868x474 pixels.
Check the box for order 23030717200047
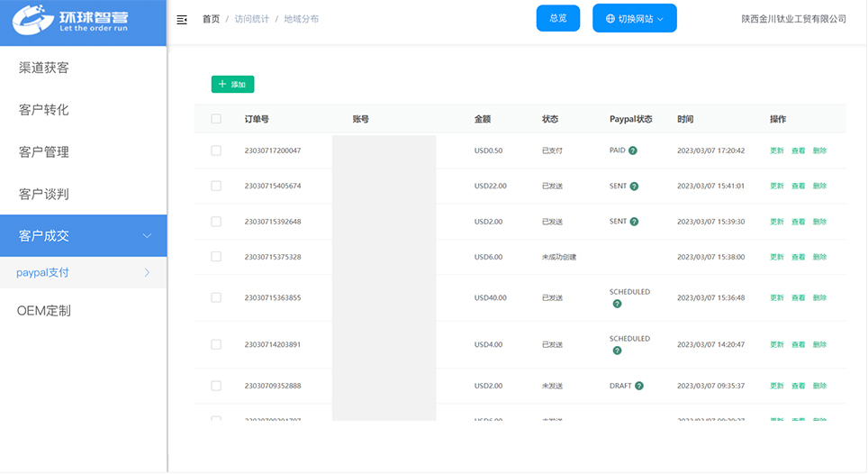216,150
